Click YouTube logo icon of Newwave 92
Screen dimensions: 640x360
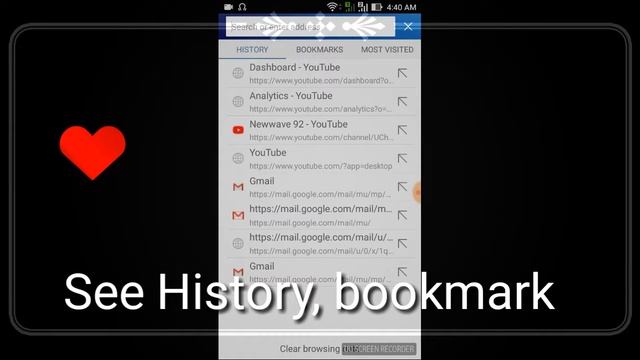pos(238,130)
